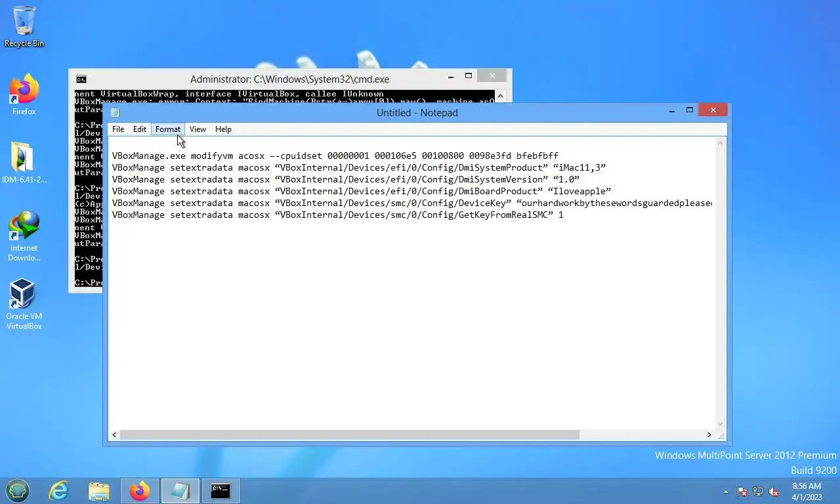The height and width of the screenshot is (504, 840).
Task: Open Action Center flag in system tray
Action: [x=742, y=492]
